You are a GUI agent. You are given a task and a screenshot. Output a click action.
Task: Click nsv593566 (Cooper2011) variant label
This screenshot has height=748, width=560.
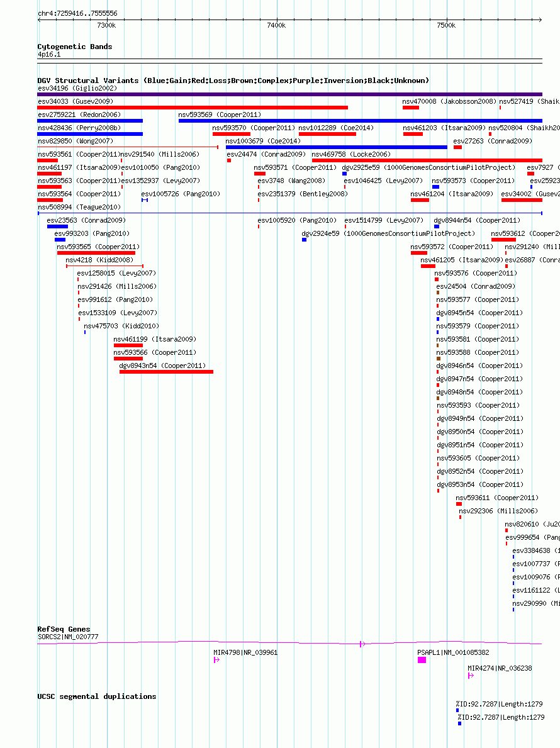click(155, 352)
